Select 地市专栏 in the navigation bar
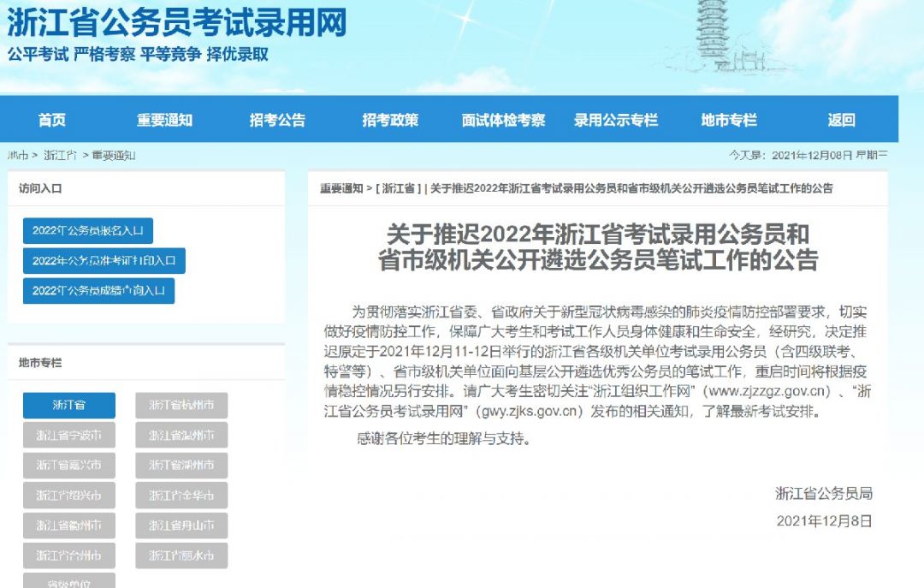924x588 pixels. pos(728,121)
